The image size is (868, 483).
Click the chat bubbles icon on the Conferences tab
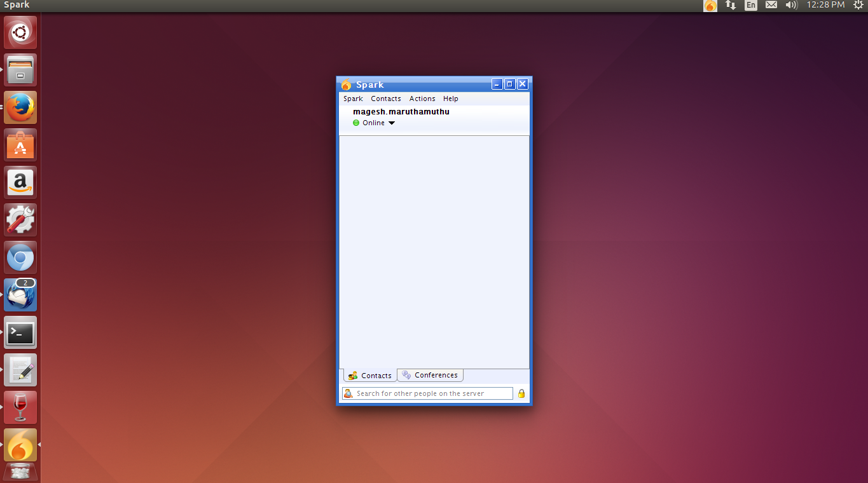point(407,375)
